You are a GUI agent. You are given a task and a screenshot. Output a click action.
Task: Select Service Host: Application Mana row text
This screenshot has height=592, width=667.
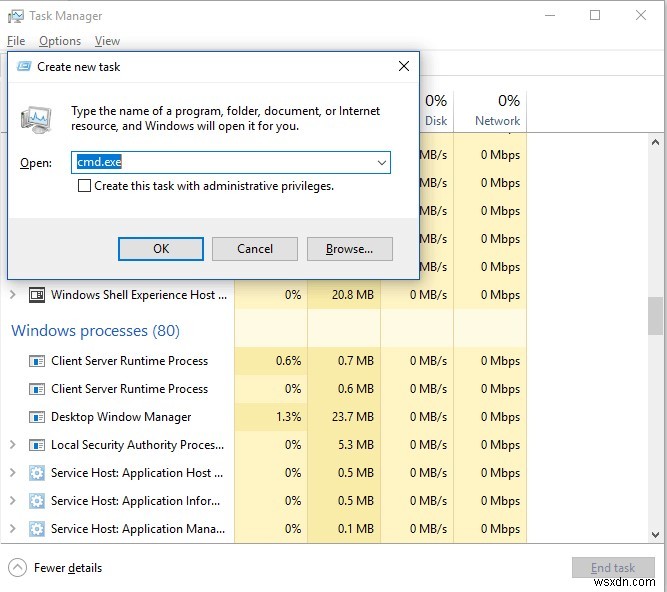[x=138, y=529]
